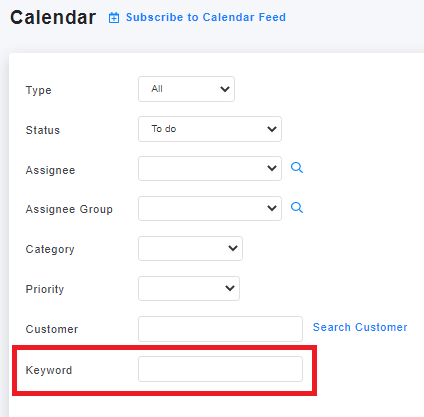The image size is (424, 417).
Task: Open the Search Customer link
Action: [x=360, y=327]
